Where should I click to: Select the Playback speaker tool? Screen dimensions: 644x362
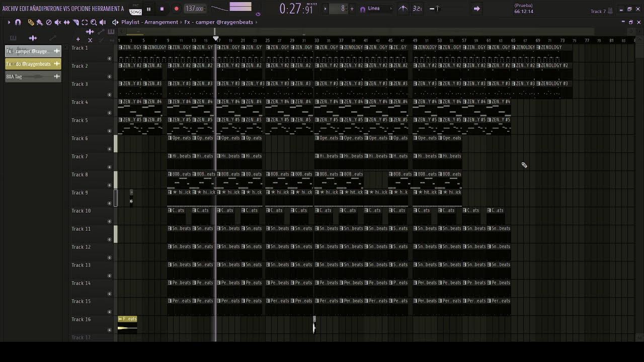point(103,22)
